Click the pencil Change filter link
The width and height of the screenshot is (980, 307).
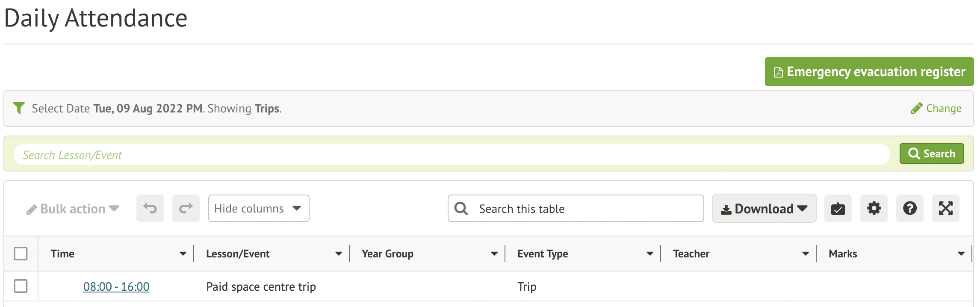[x=936, y=109]
